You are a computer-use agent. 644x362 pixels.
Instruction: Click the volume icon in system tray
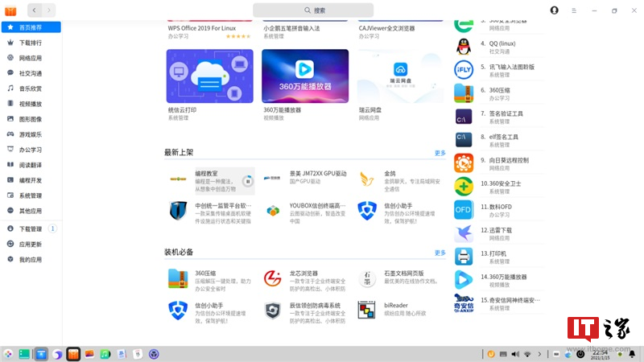(x=515, y=354)
